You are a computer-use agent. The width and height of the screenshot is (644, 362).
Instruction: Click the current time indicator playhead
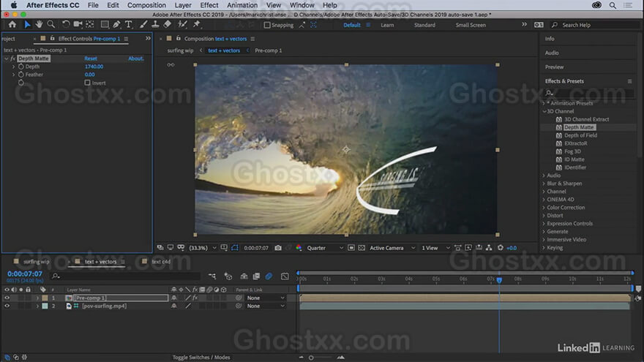coord(499,280)
